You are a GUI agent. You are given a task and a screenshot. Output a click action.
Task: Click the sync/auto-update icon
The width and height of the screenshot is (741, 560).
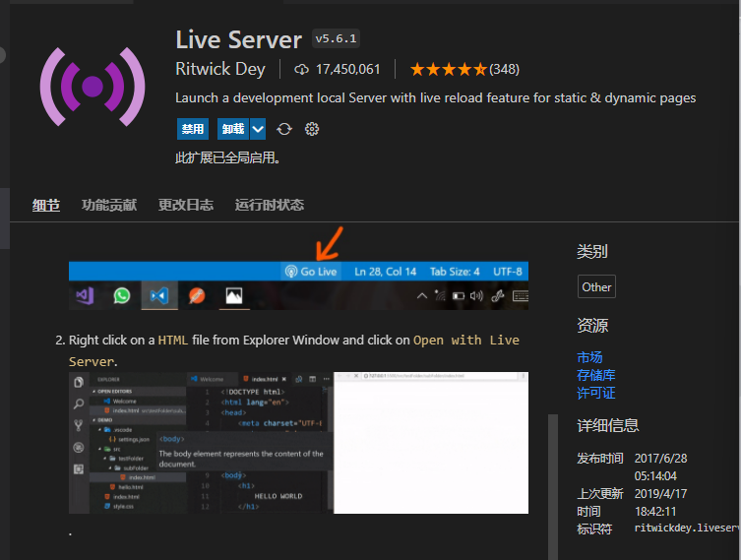tap(284, 129)
